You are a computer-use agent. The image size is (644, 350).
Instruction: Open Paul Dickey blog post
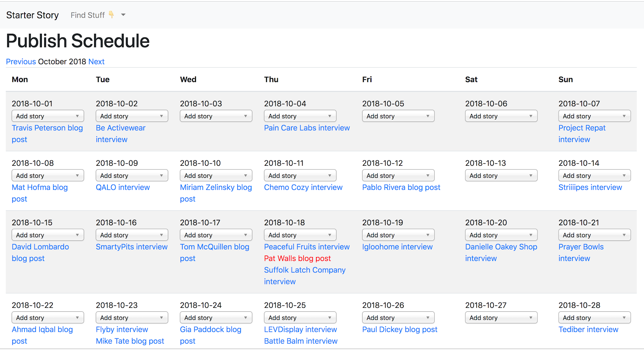tap(400, 329)
